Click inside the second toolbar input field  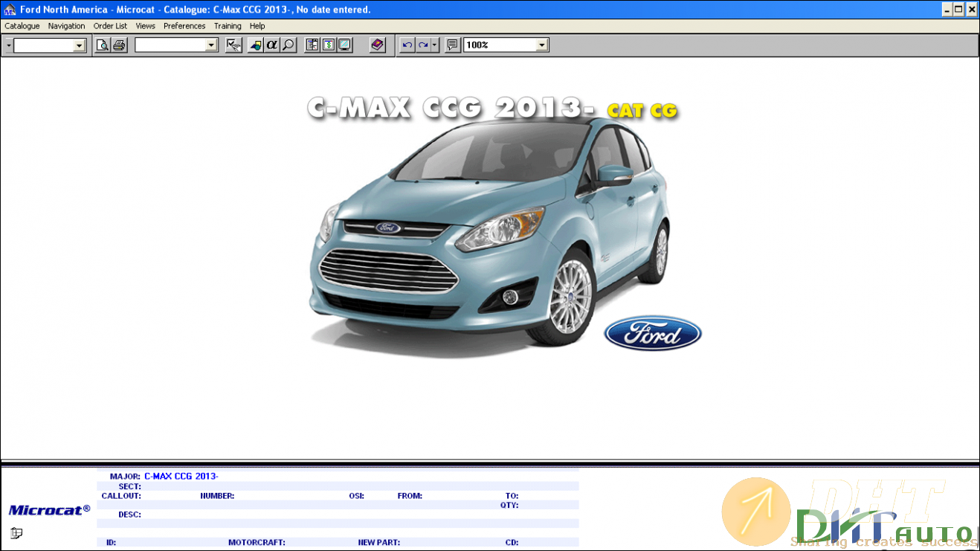tap(170, 45)
